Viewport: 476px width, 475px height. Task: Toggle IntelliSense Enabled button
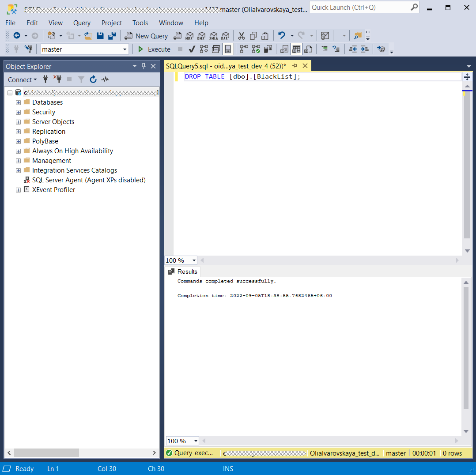[228, 49]
